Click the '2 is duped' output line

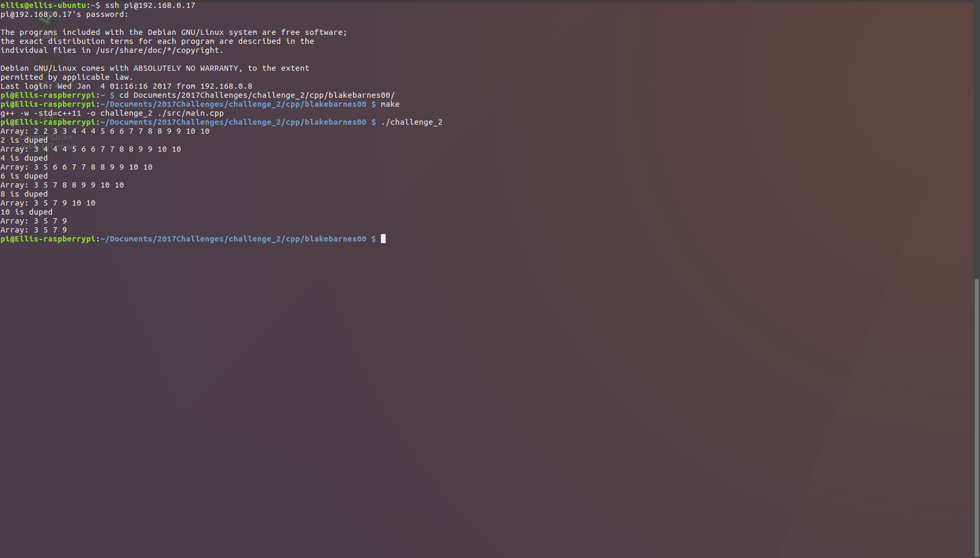click(24, 140)
